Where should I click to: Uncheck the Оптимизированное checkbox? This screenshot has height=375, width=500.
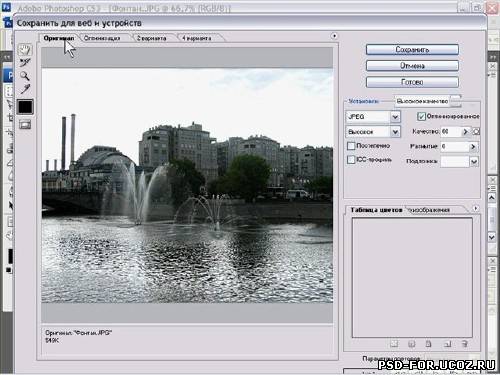(x=421, y=116)
